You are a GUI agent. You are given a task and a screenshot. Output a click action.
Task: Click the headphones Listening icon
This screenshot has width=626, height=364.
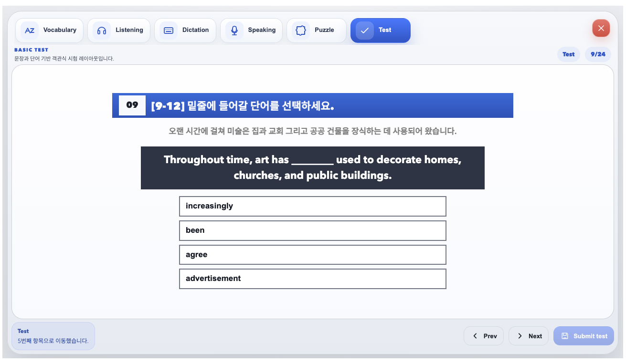102,31
